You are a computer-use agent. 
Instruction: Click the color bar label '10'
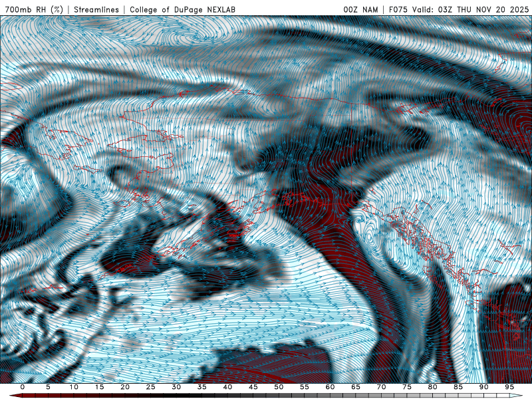[x=74, y=387]
